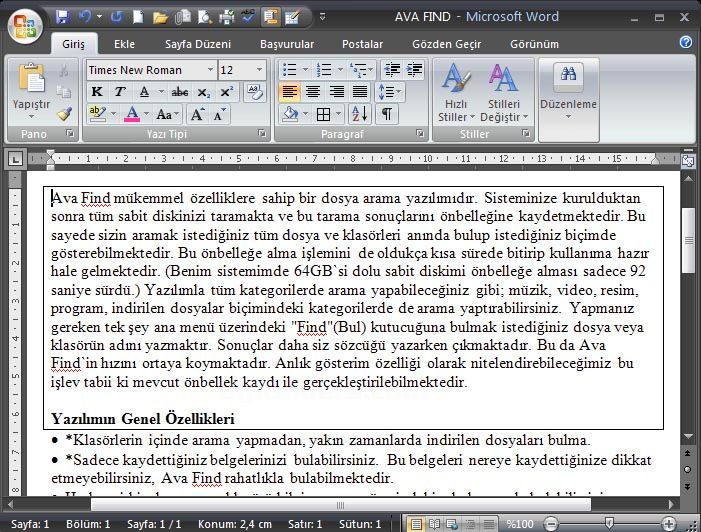Open Word help question mark

click(686, 42)
